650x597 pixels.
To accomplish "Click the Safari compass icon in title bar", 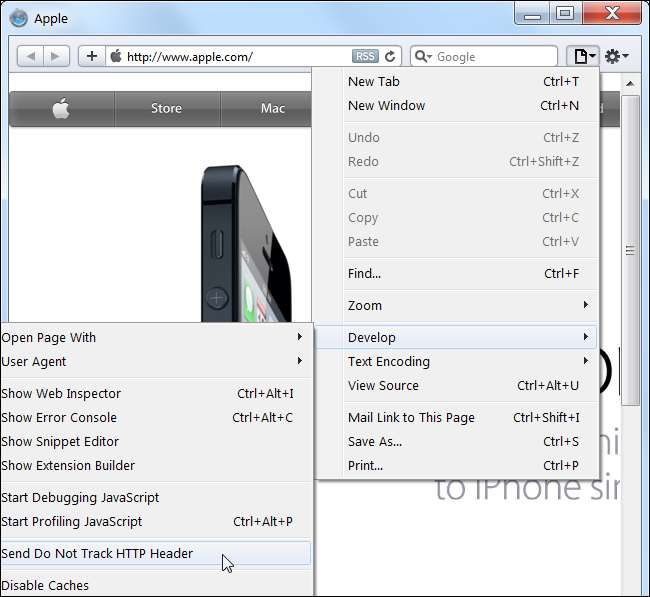I will (19, 18).
